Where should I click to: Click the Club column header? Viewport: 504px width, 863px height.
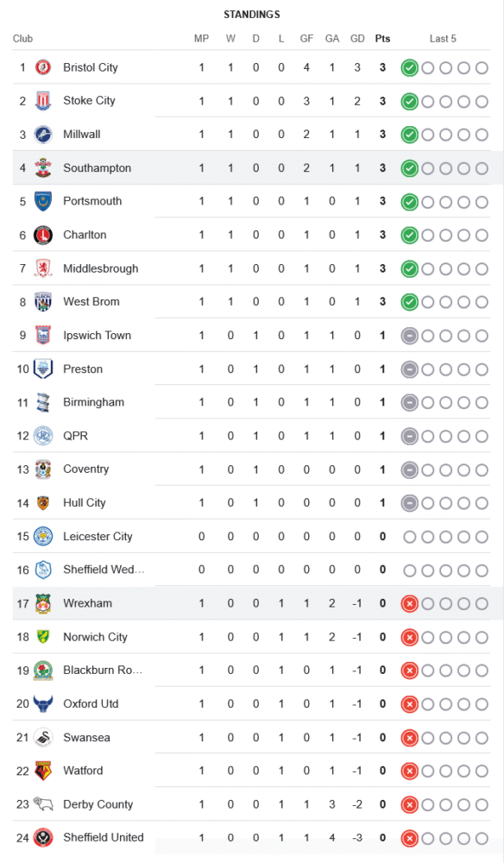point(23,39)
